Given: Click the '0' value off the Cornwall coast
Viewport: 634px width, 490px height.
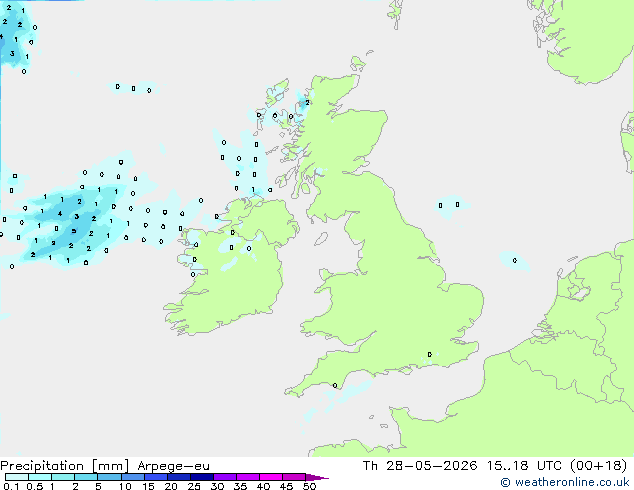Looking at the screenshot, I should [335, 386].
